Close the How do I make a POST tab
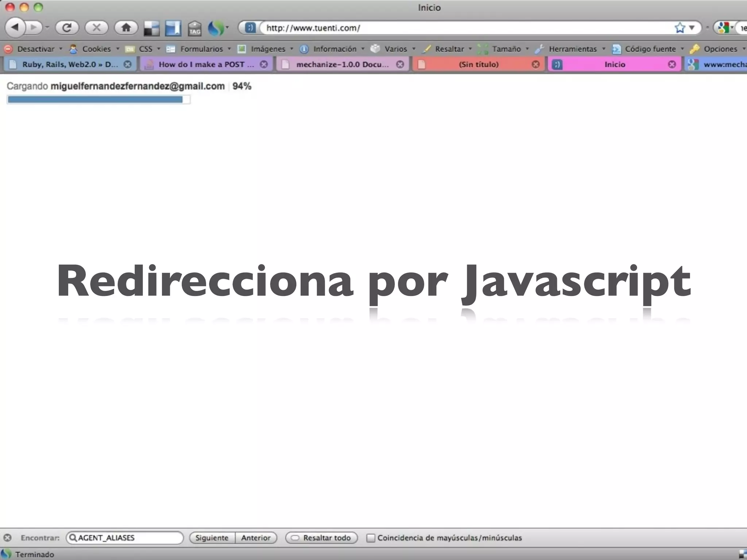 pos(264,65)
